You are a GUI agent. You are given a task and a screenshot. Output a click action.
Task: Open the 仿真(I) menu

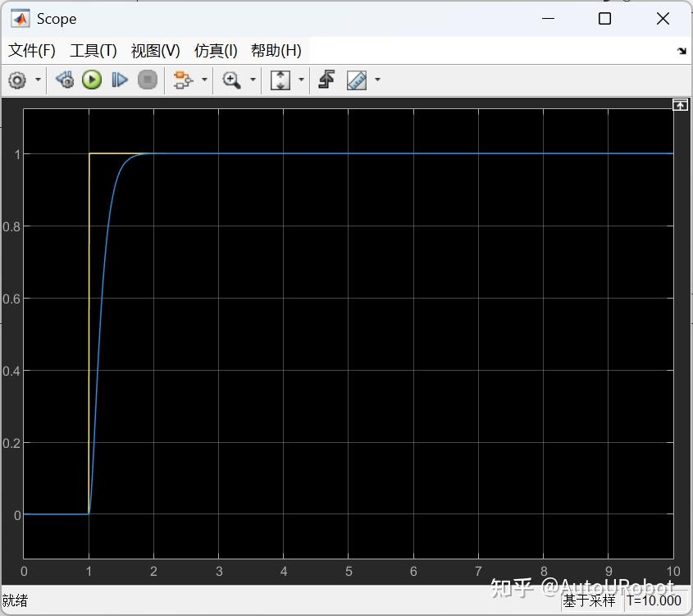pyautogui.click(x=216, y=50)
